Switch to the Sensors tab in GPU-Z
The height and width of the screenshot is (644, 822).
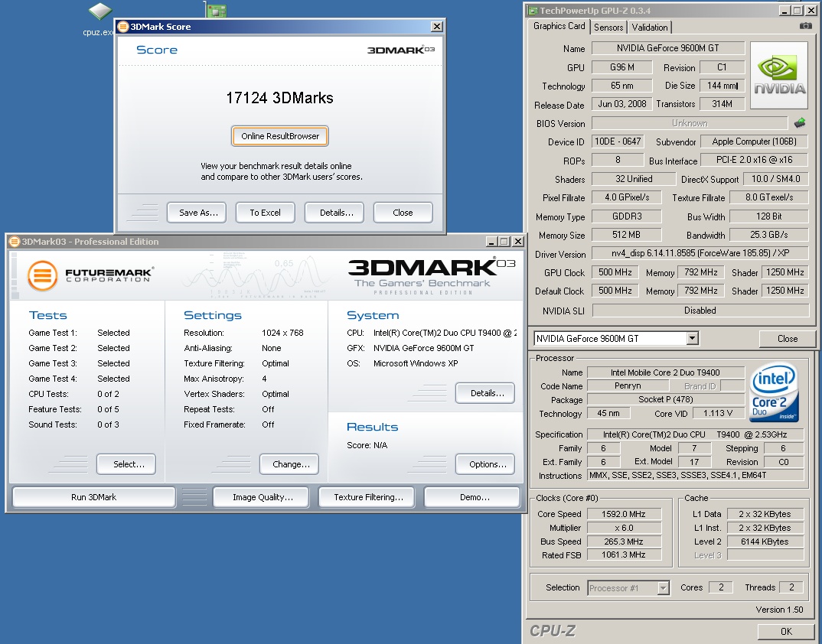[608, 28]
